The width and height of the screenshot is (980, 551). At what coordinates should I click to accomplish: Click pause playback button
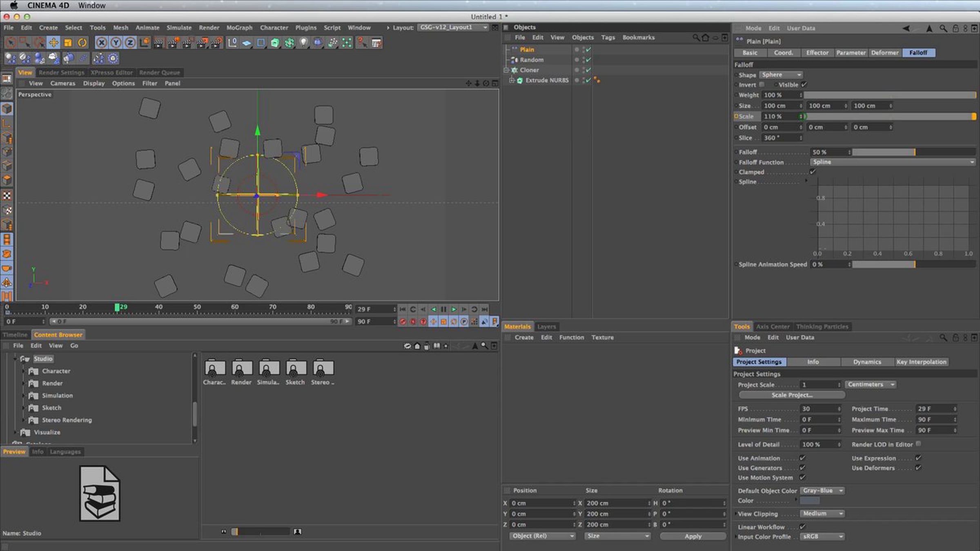(x=443, y=309)
